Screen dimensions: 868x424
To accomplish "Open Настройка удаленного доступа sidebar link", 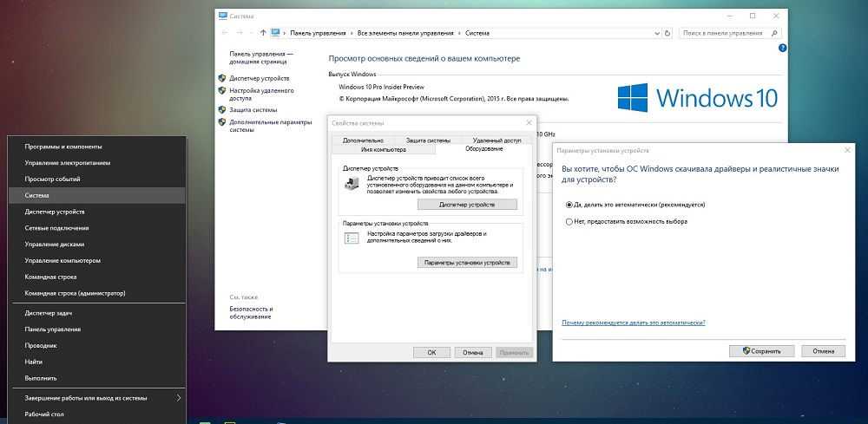I will [x=262, y=94].
